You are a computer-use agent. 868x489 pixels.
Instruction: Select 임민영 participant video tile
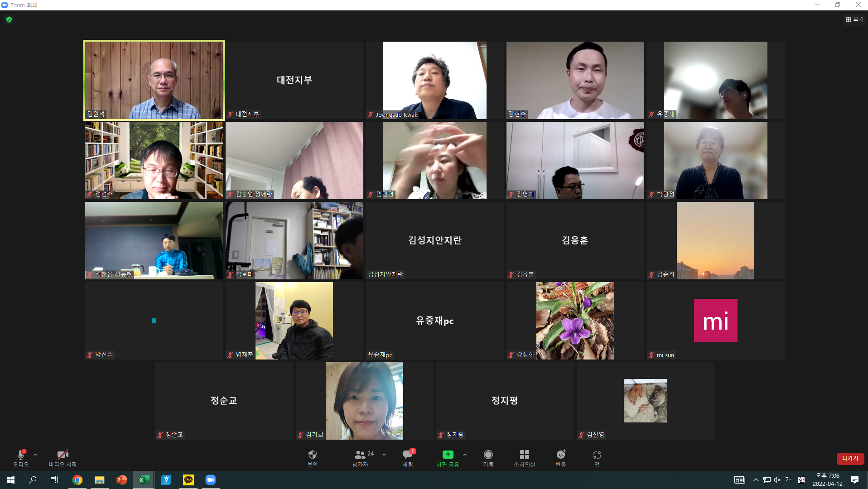(435, 160)
